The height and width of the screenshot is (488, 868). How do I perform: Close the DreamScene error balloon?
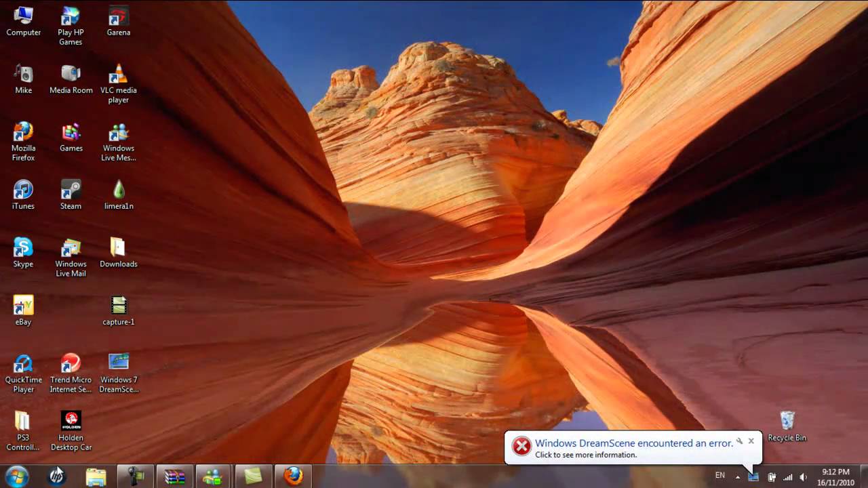tap(751, 441)
